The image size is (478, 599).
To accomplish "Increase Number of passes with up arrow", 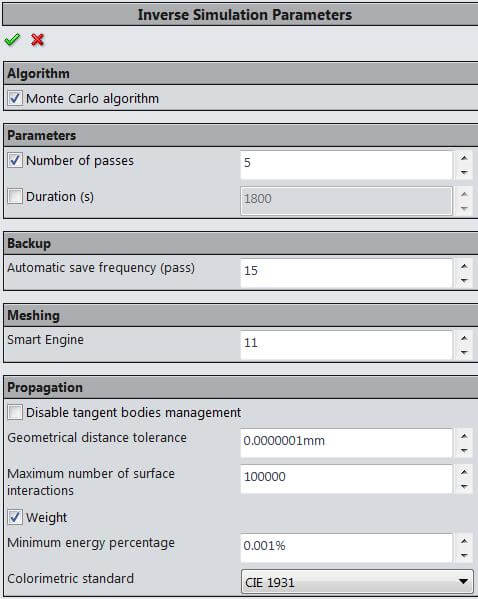I will [464, 158].
